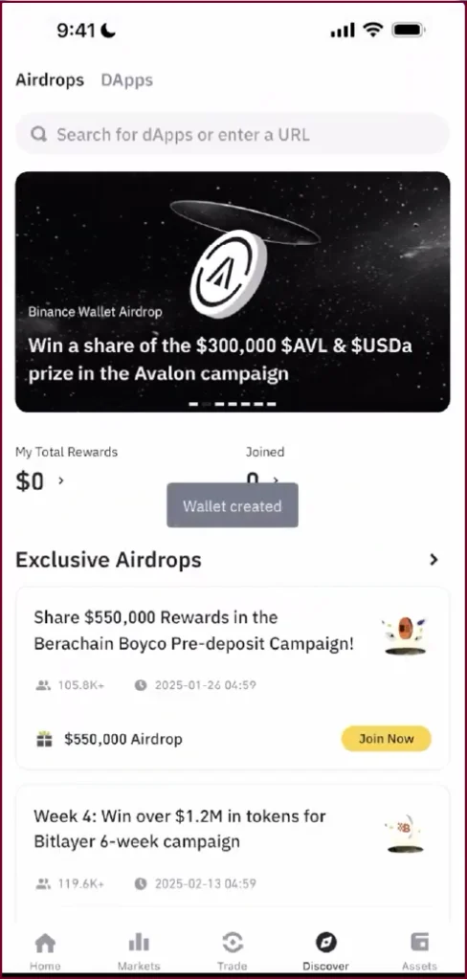This screenshot has height=980, width=467.
Task: Switch to the DApps tab
Action: click(x=127, y=80)
